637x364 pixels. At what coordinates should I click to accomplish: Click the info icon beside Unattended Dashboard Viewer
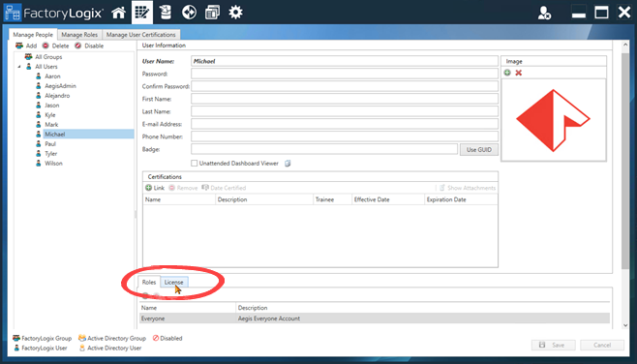288,164
